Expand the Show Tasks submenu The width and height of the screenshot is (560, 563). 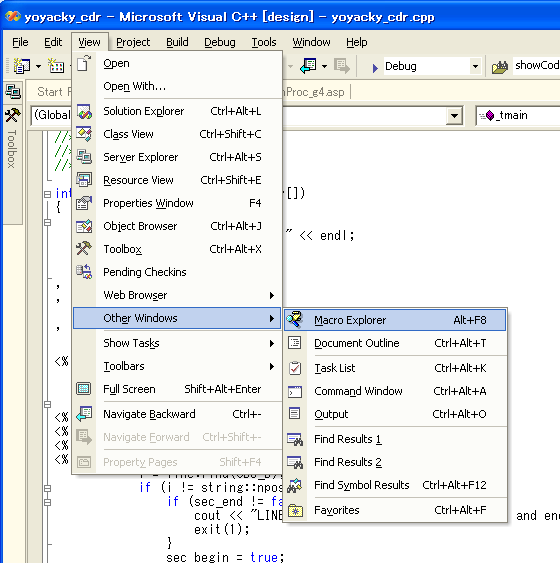pos(272,343)
